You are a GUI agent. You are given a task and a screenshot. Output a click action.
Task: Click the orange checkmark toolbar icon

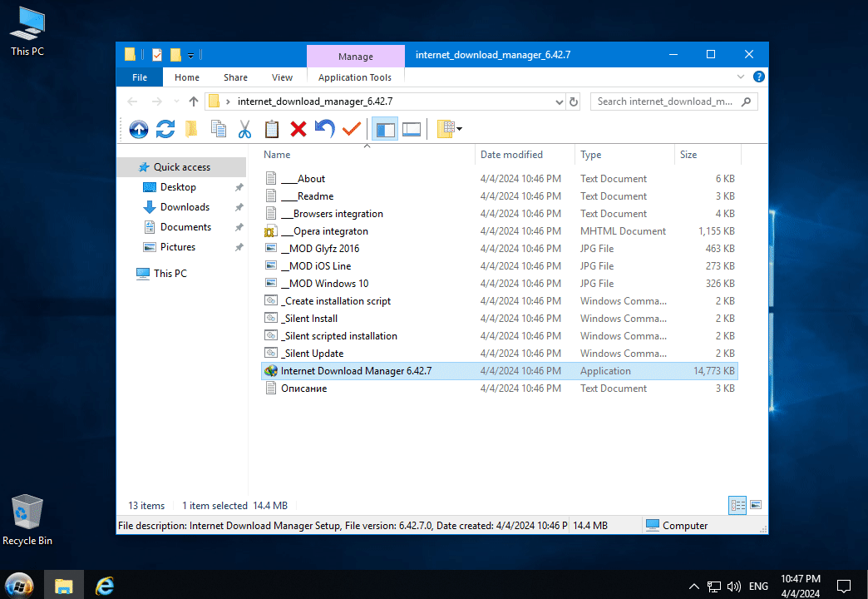(x=352, y=129)
